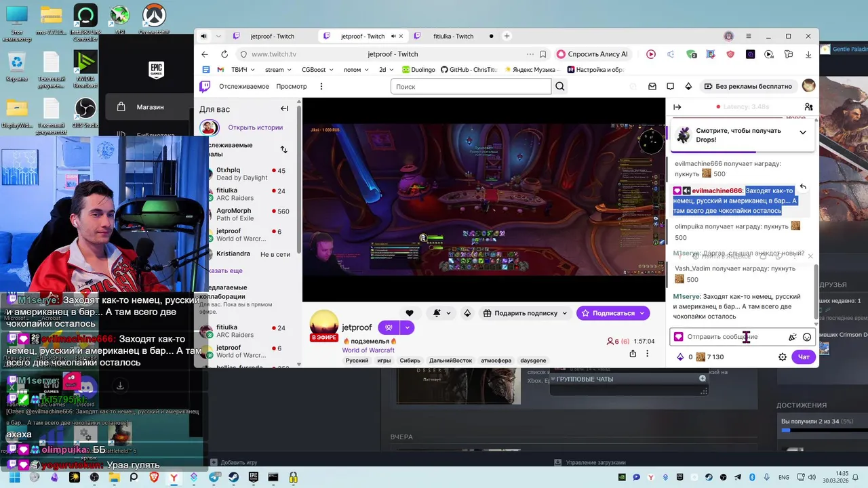Open AgroMorph Path of Exile channel

click(249, 214)
